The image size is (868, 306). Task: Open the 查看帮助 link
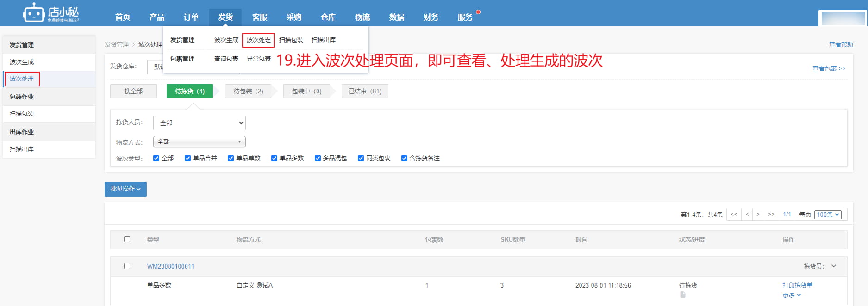(x=841, y=44)
